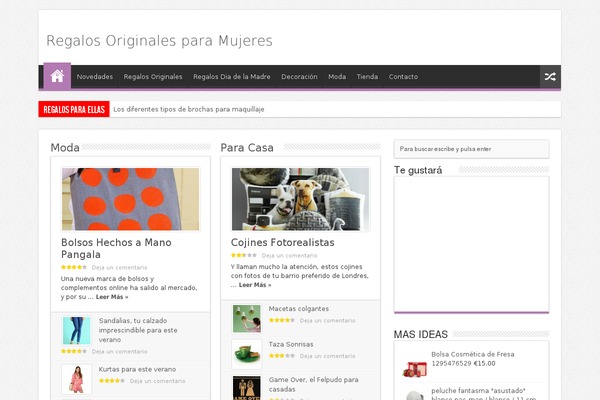Open the Game Over felpudo thumbnail

tap(247, 388)
